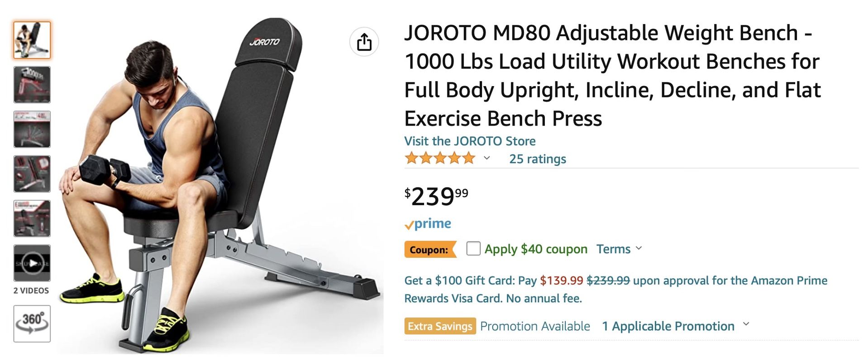The width and height of the screenshot is (868, 357).
Task: Click the five-star rating icons
Action: 440,159
